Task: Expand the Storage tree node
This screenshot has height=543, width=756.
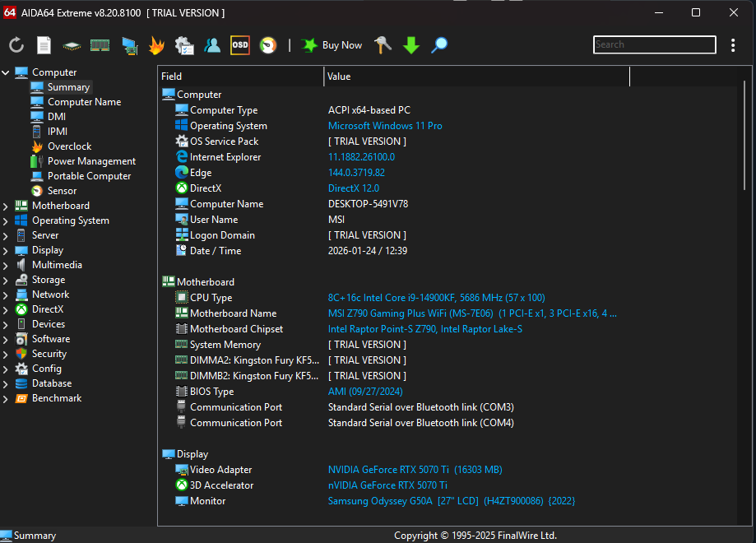Action: coord(6,280)
